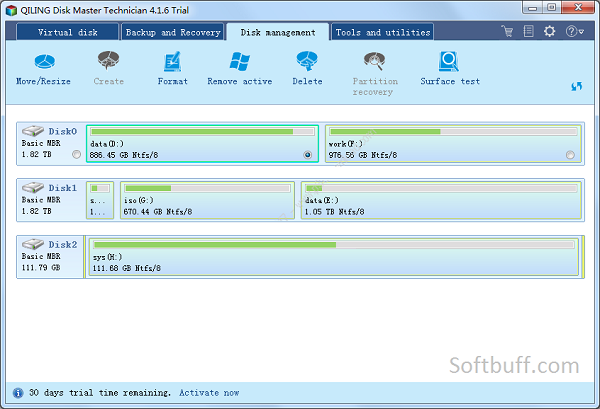The width and height of the screenshot is (600, 409).
Task: Open the settings gear icon
Action: coord(549,31)
